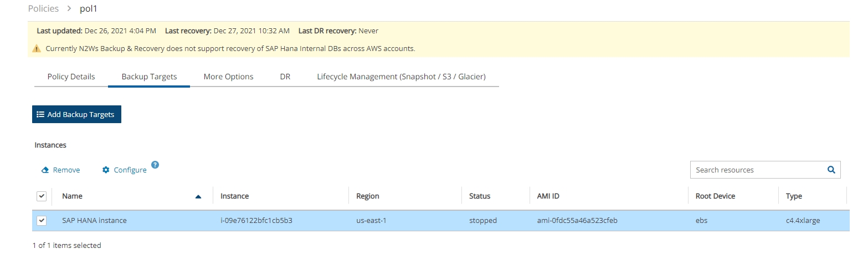868x264 pixels.
Task: Select the Lifecycle Management tab
Action: pyautogui.click(x=401, y=77)
